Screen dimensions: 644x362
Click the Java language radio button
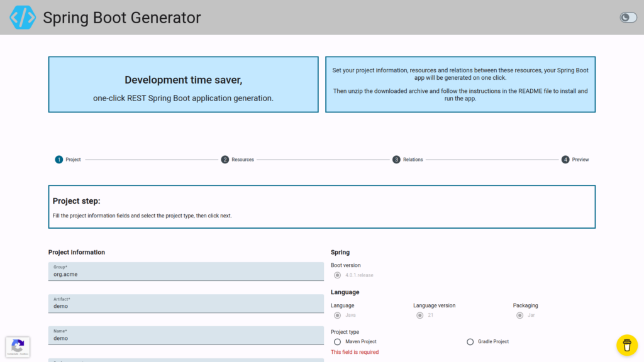[336, 315]
